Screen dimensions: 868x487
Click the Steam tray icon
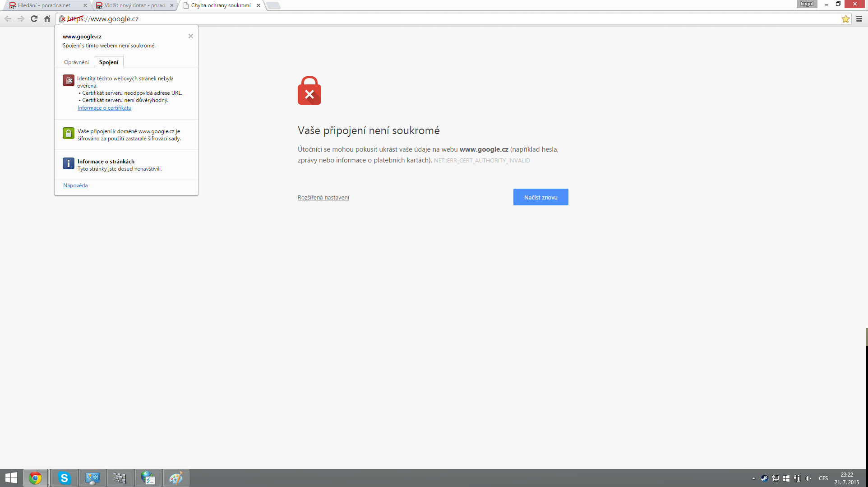pos(764,478)
